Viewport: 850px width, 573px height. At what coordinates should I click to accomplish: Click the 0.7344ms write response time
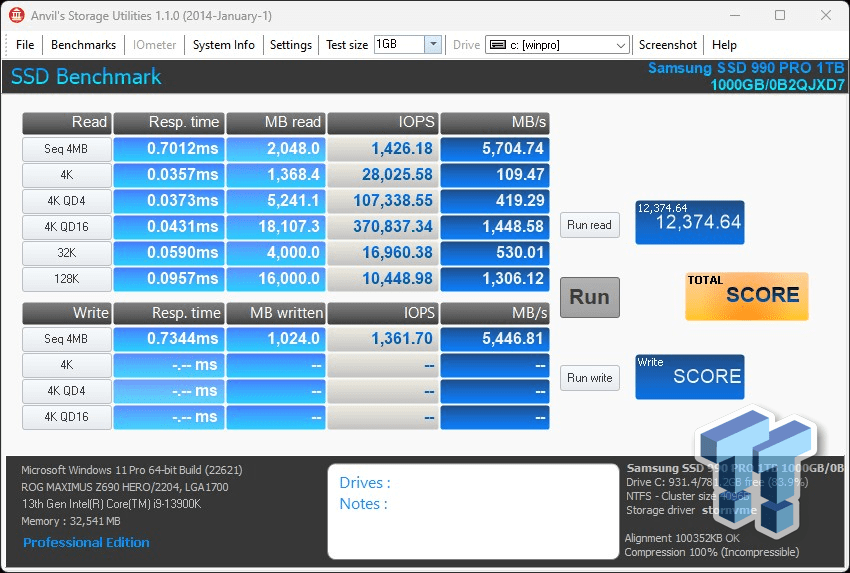(x=169, y=339)
